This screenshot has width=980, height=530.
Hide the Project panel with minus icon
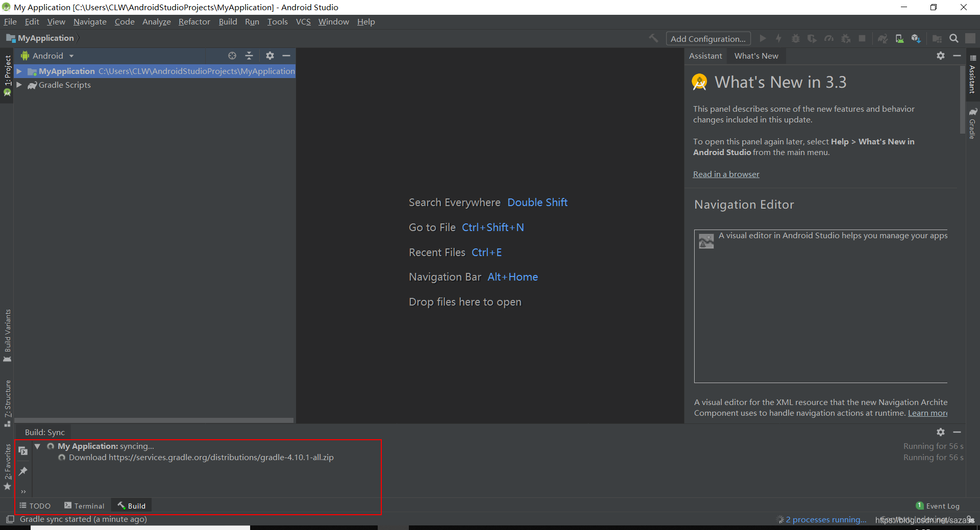pyautogui.click(x=286, y=56)
